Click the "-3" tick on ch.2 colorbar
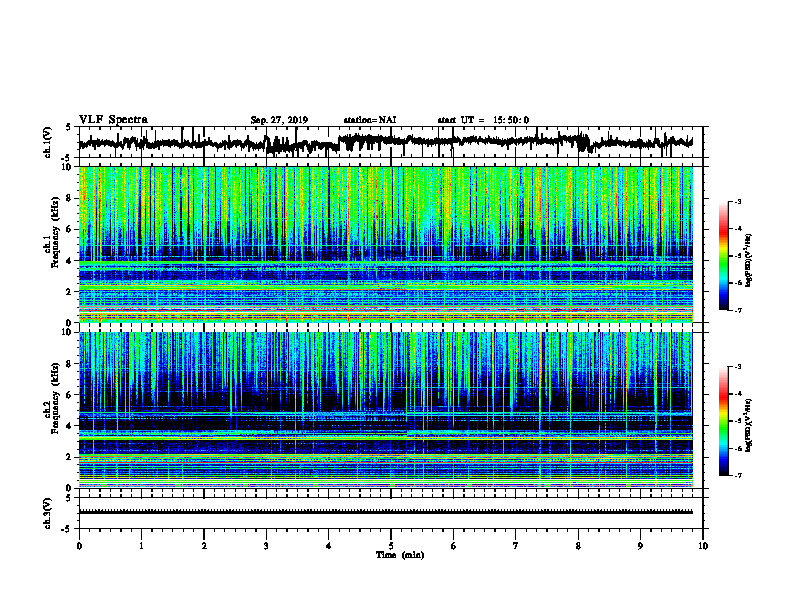 pyautogui.click(x=738, y=367)
